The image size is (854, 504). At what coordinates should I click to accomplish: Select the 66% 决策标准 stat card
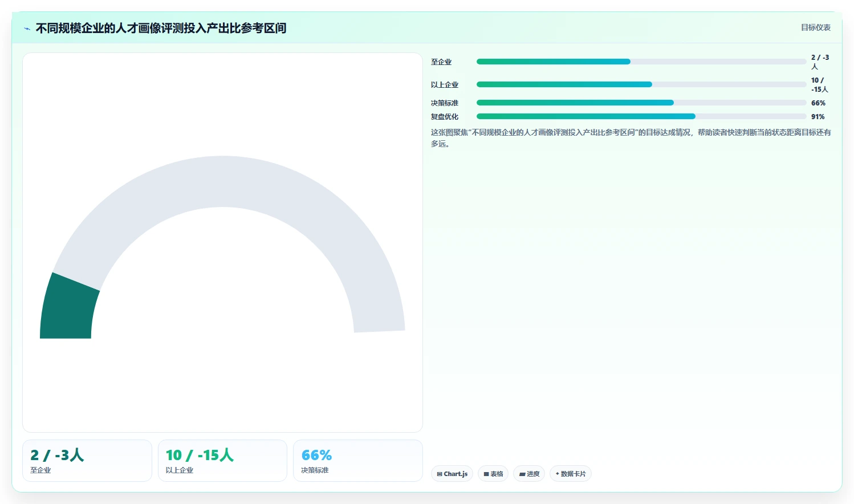358,461
